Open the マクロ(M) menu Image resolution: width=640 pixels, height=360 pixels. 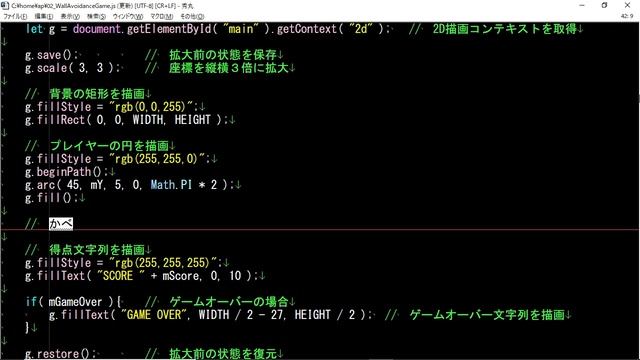(162, 16)
